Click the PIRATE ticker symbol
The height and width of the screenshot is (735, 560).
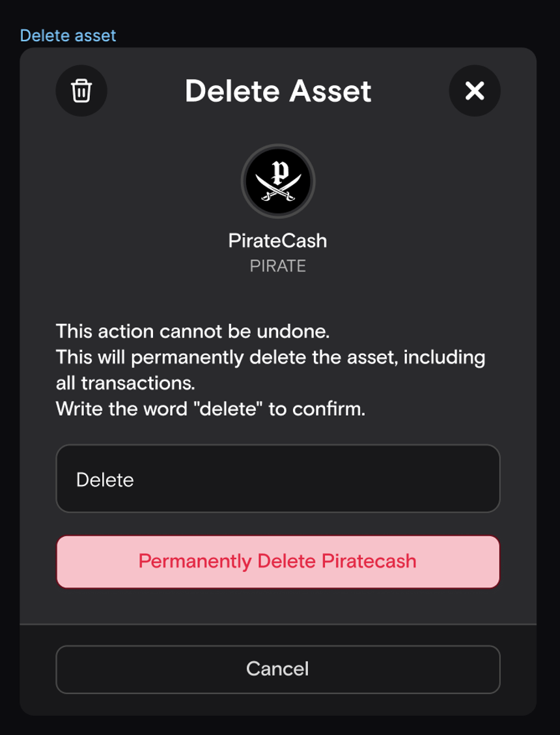pyautogui.click(x=278, y=266)
